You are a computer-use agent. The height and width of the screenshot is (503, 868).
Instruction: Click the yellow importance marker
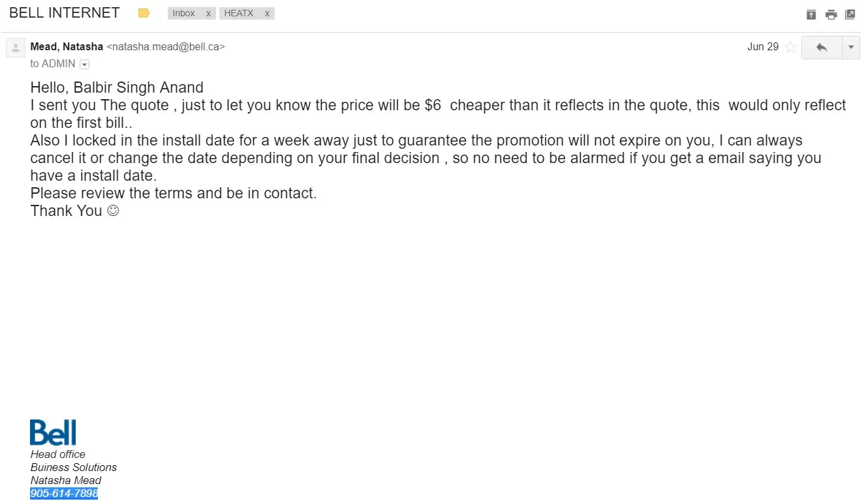pos(144,13)
